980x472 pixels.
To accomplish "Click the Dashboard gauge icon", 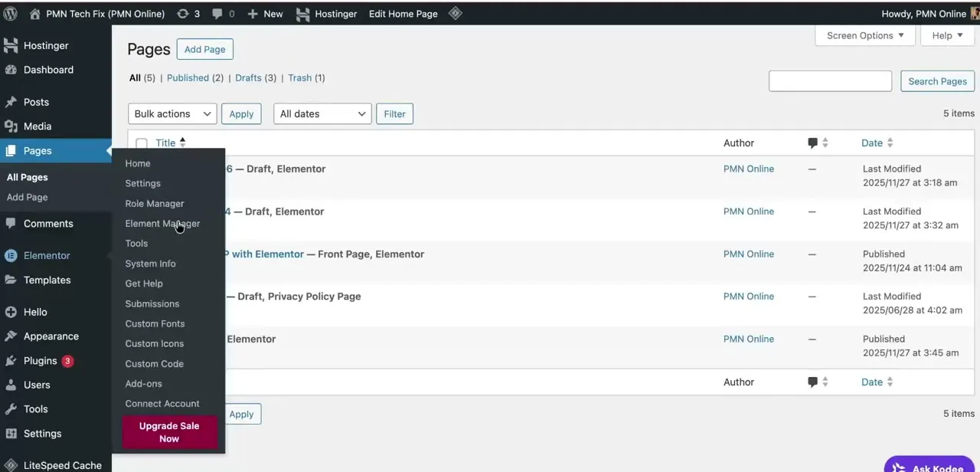I will click(11, 70).
